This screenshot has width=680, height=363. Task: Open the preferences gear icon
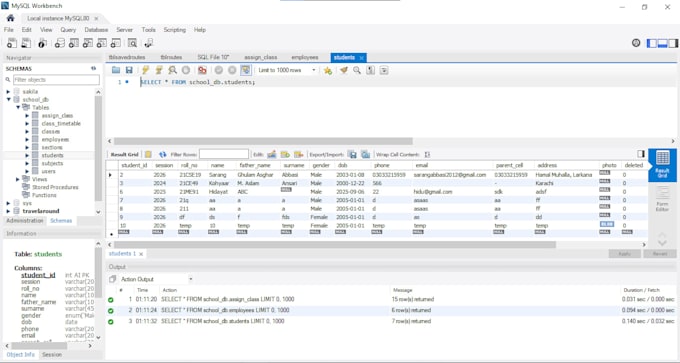pyautogui.click(x=636, y=43)
